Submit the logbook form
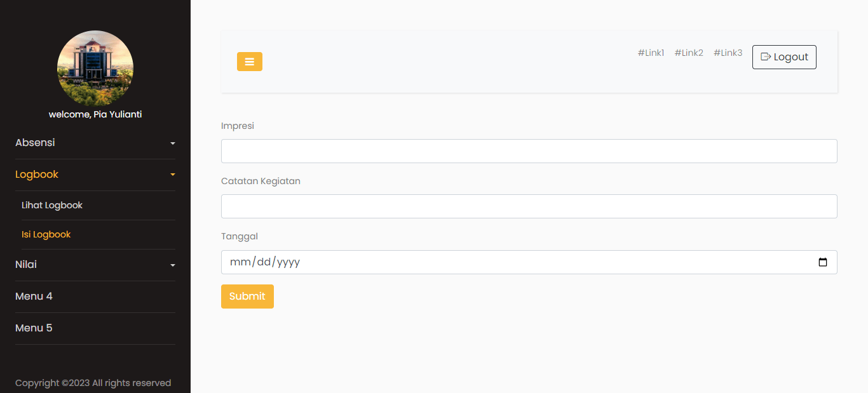Image resolution: width=868 pixels, height=393 pixels. pos(247,296)
